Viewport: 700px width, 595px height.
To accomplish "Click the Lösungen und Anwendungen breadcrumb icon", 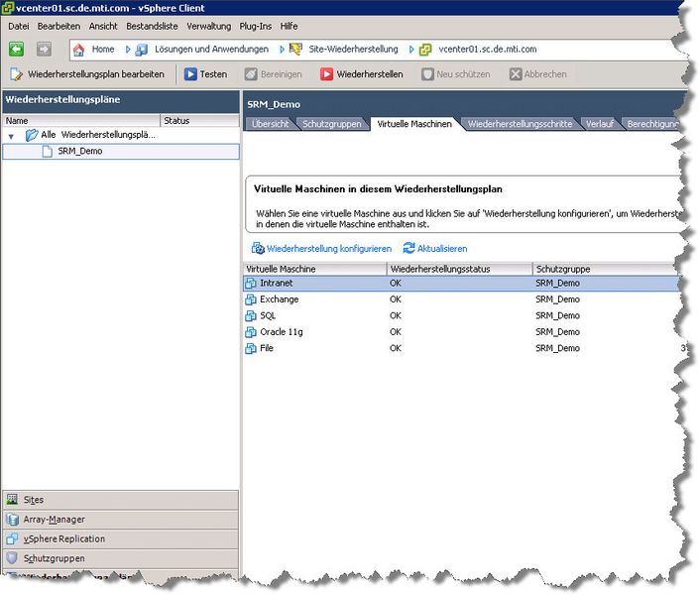I will 142,50.
